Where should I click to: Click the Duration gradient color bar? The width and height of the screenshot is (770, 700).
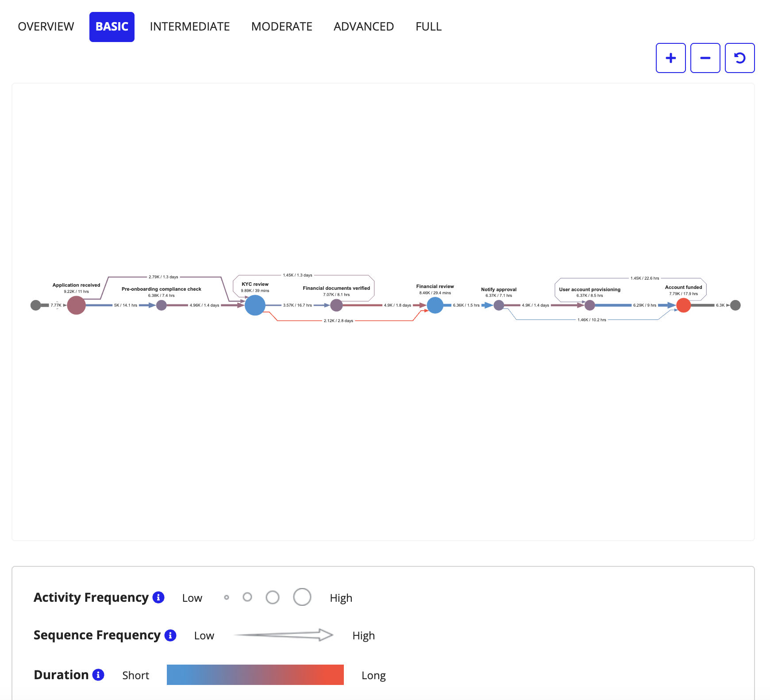[255, 675]
